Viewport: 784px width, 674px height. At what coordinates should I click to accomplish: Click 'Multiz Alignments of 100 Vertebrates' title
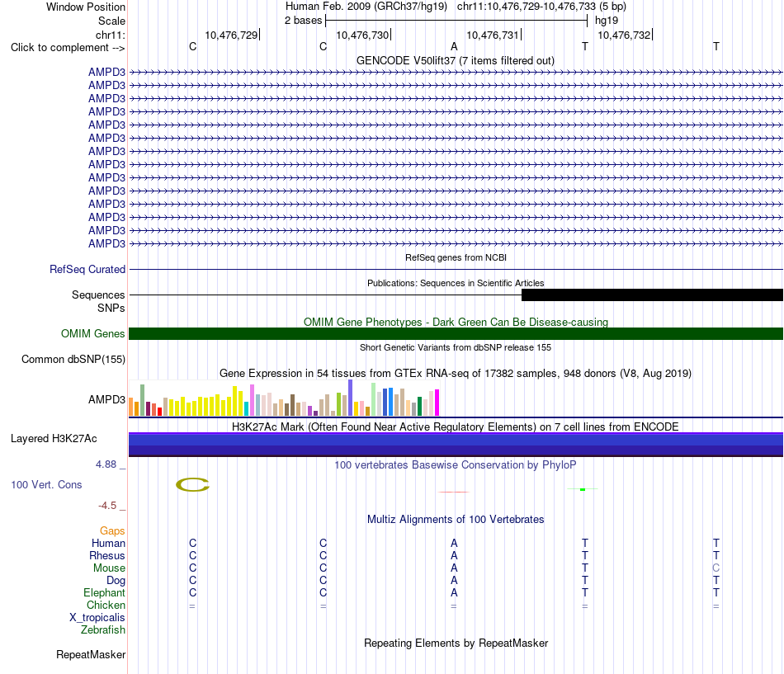(x=456, y=519)
